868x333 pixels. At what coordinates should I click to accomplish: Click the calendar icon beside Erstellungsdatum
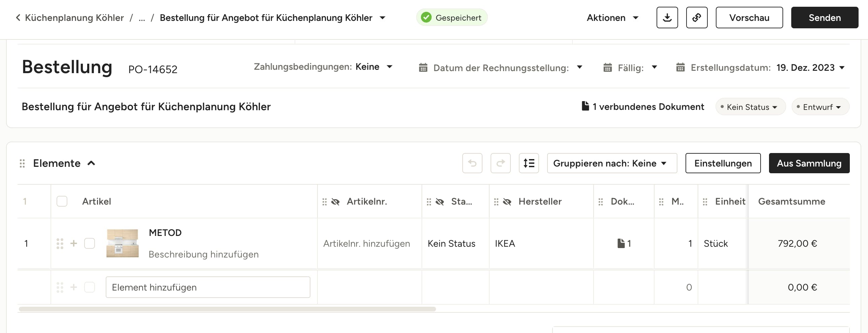680,67
